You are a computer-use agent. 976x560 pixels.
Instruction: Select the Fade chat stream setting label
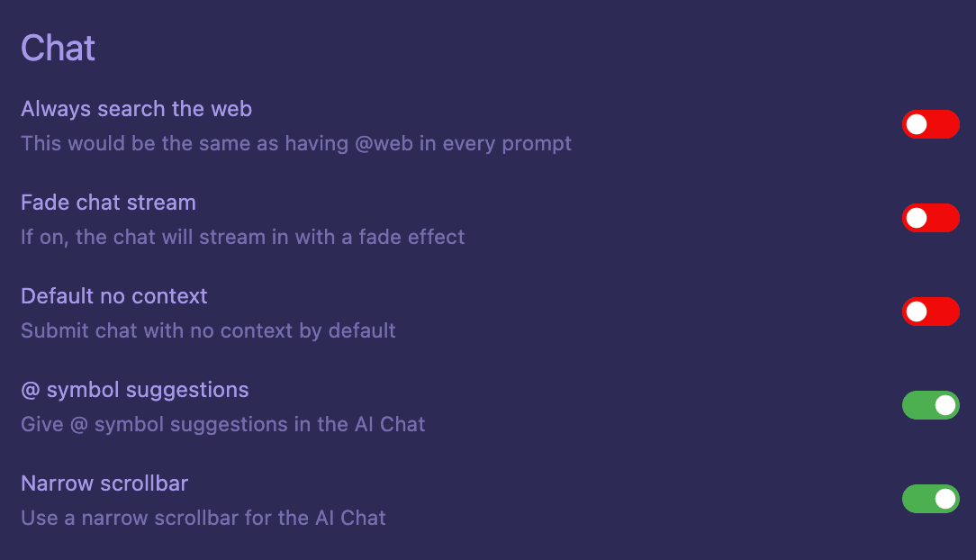[108, 203]
